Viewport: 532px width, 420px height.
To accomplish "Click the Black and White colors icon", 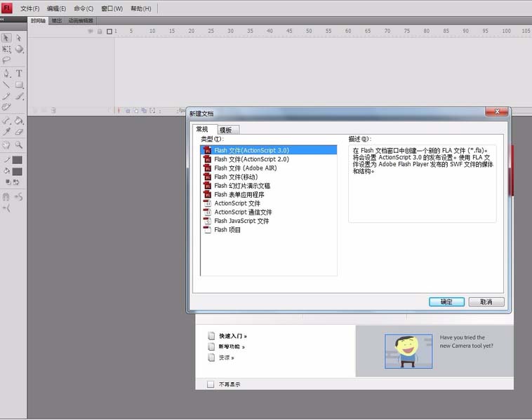I will [x=8, y=182].
